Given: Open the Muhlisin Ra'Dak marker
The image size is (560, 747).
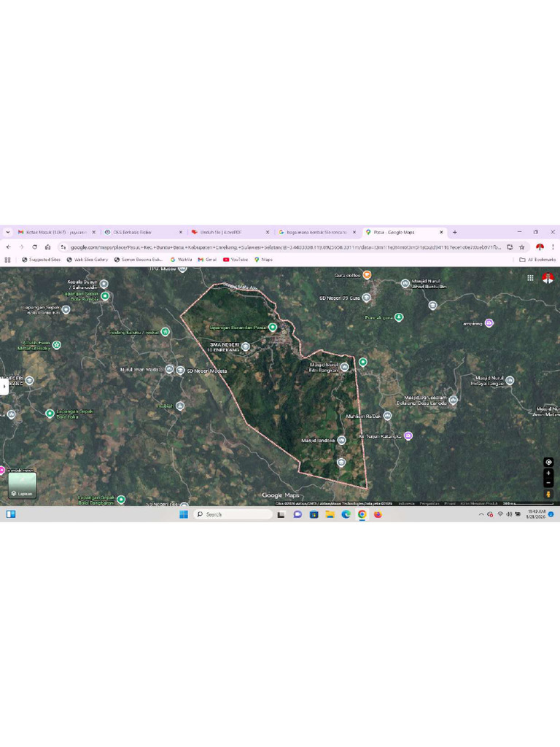Looking at the screenshot, I should click(x=388, y=416).
